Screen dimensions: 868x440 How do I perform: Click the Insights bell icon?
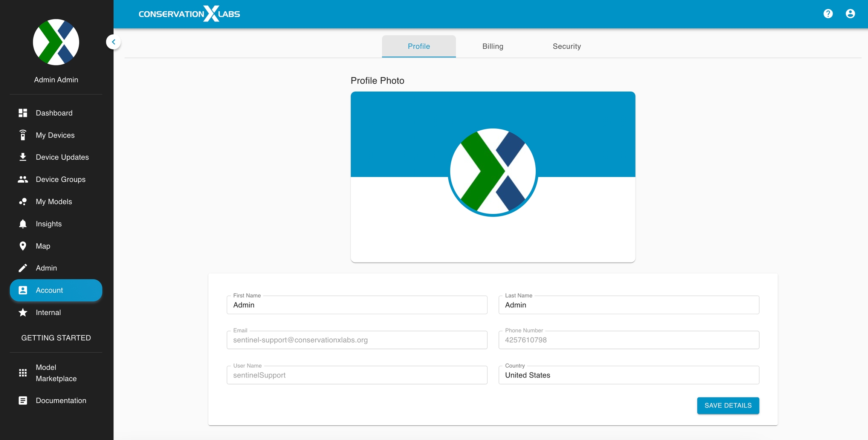pos(23,224)
